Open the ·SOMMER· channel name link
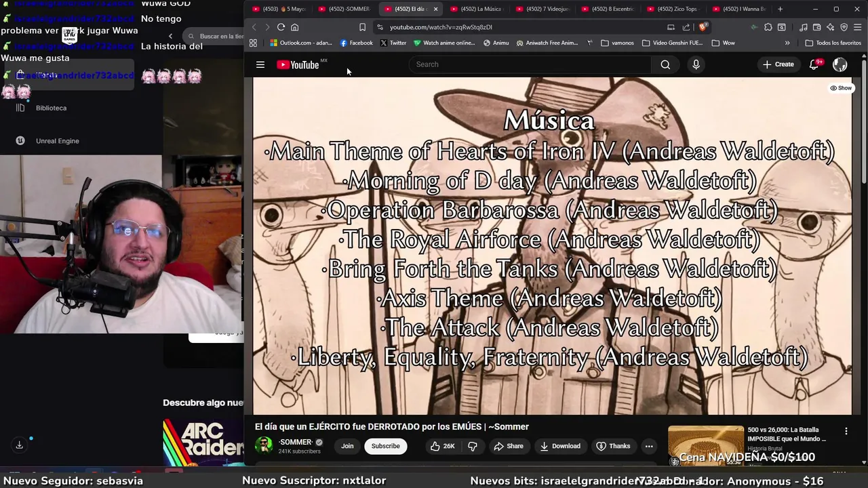 [x=296, y=442]
